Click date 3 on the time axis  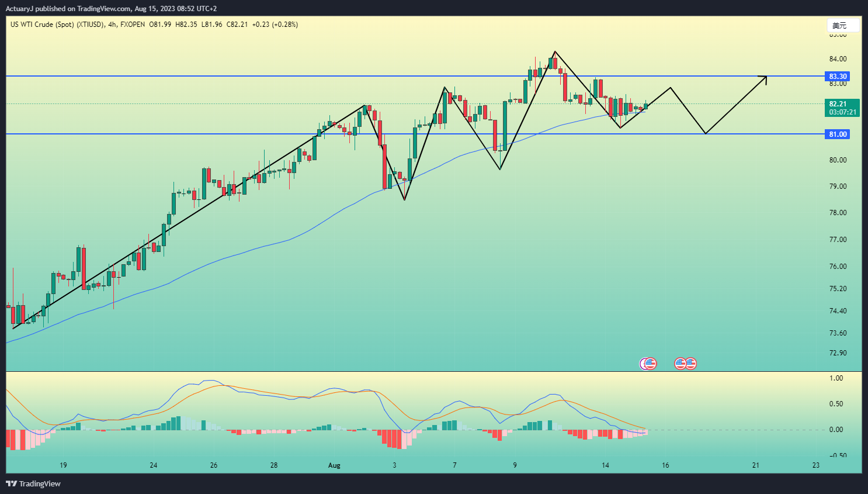tap(394, 465)
